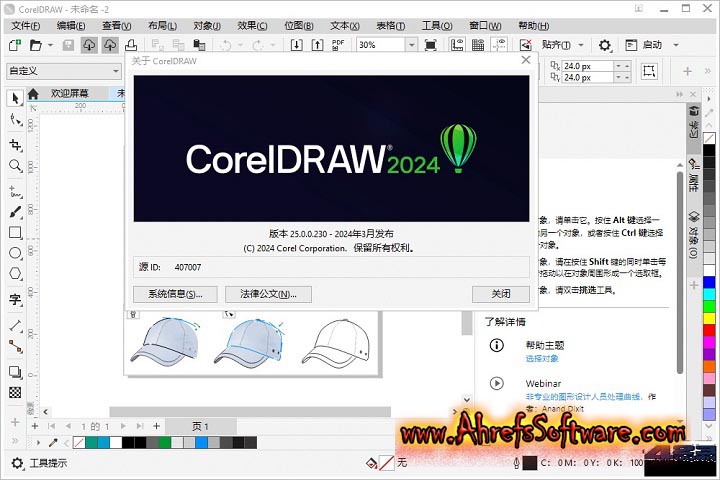
Task: Select the Freehand curve tool
Action: [x=15, y=192]
